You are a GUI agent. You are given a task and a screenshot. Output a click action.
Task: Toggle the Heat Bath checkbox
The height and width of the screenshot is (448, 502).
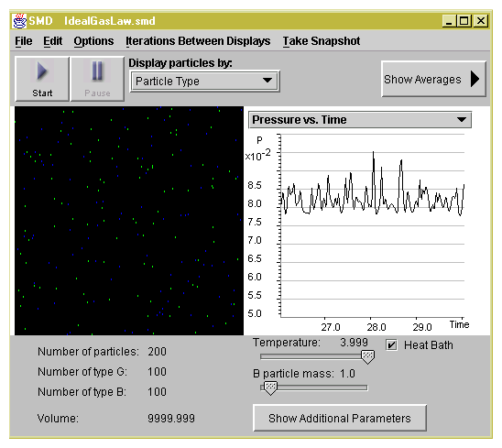pos(391,345)
